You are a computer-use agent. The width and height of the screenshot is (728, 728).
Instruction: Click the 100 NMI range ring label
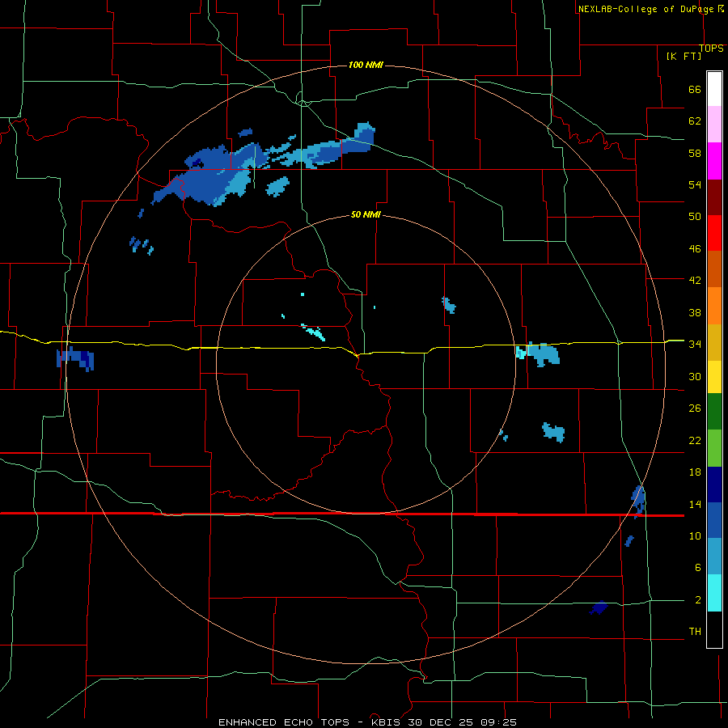[x=366, y=65]
